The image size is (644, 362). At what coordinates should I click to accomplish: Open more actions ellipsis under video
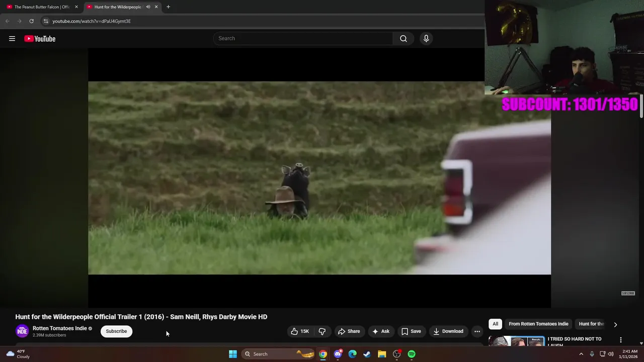[477, 331]
